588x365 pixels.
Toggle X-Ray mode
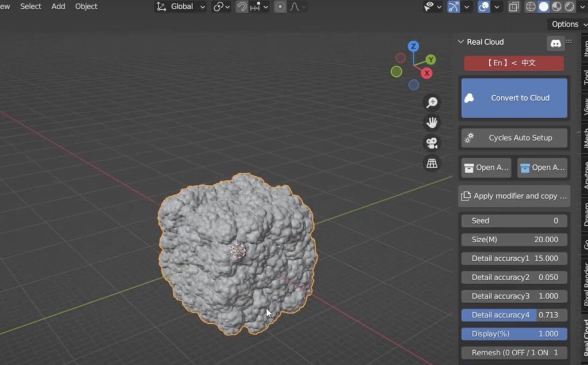tap(514, 7)
